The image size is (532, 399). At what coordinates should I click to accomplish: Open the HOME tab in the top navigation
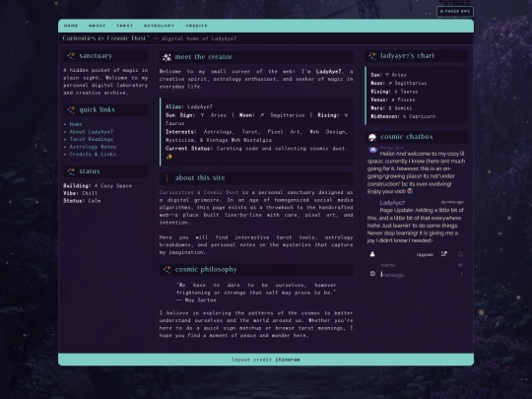(x=71, y=26)
